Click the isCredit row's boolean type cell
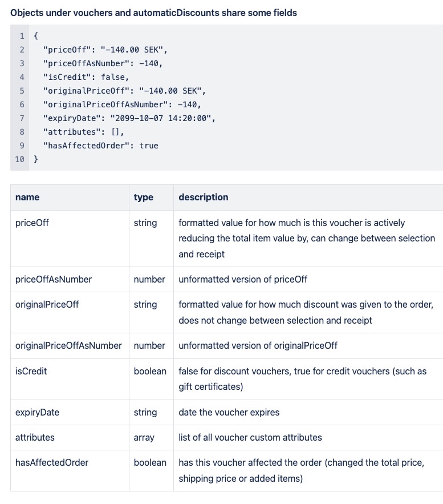 click(x=150, y=371)
